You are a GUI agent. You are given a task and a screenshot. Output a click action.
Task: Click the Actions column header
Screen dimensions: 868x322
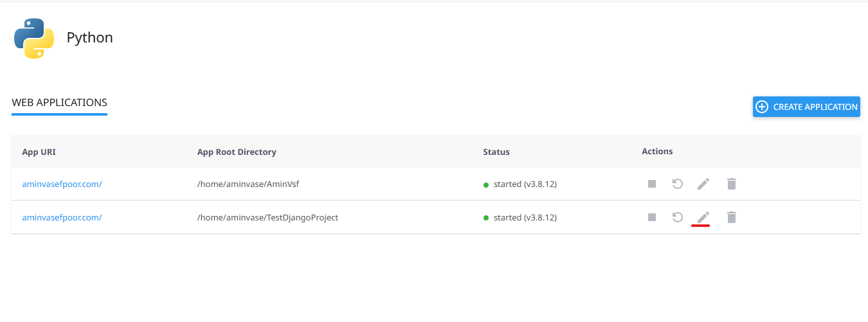click(x=657, y=152)
